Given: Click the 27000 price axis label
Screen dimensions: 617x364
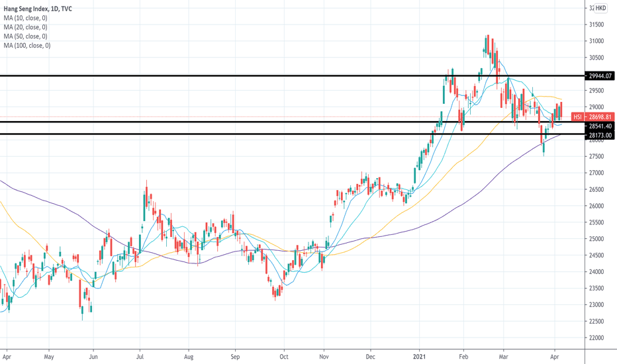Looking at the screenshot, I should [596, 173].
